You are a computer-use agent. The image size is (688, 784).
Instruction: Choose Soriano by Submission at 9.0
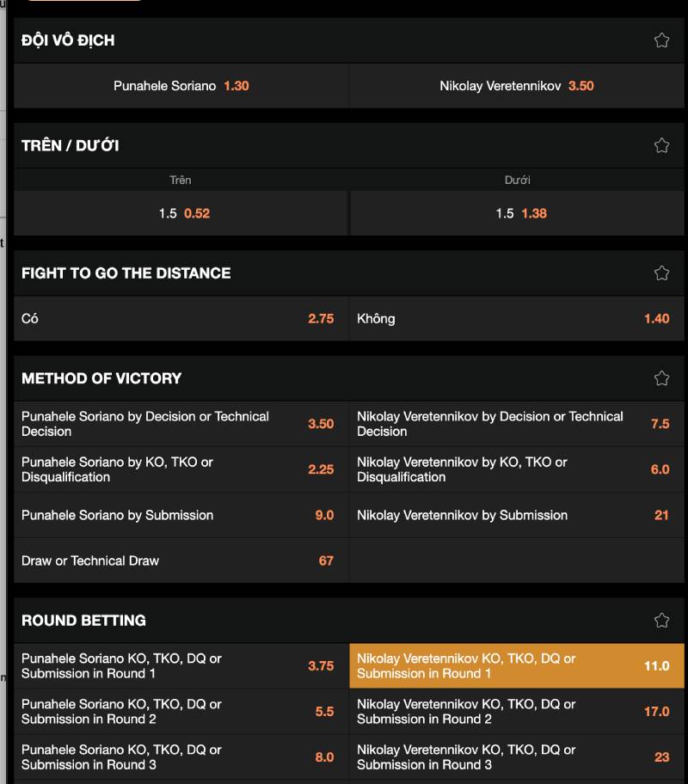pyautogui.click(x=179, y=516)
